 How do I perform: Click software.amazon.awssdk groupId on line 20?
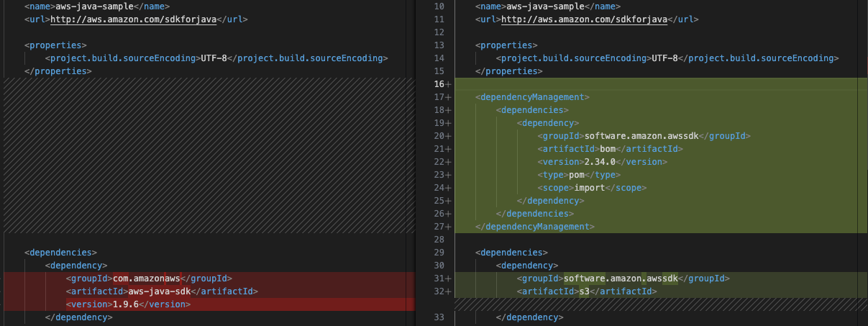[642, 136]
